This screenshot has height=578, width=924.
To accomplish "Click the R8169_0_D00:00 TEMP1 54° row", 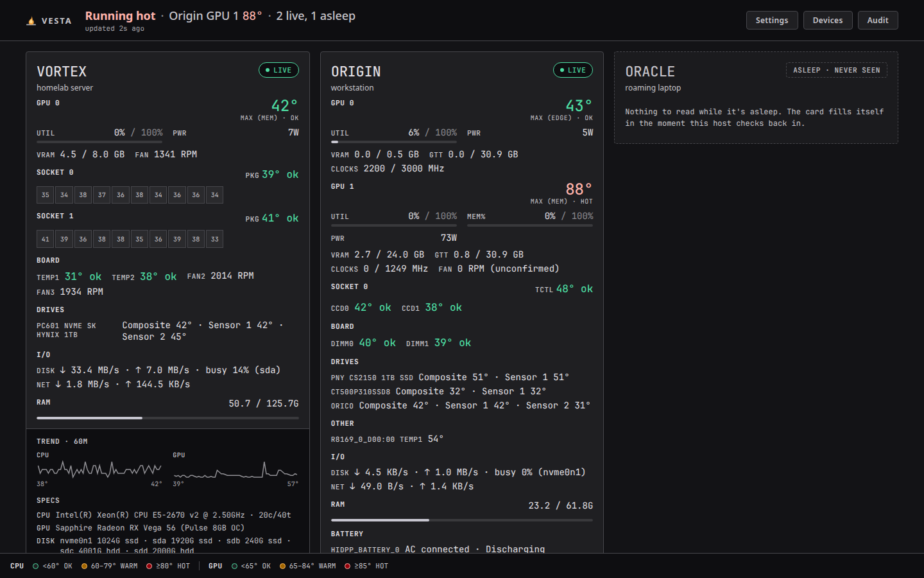I will click(x=387, y=439).
